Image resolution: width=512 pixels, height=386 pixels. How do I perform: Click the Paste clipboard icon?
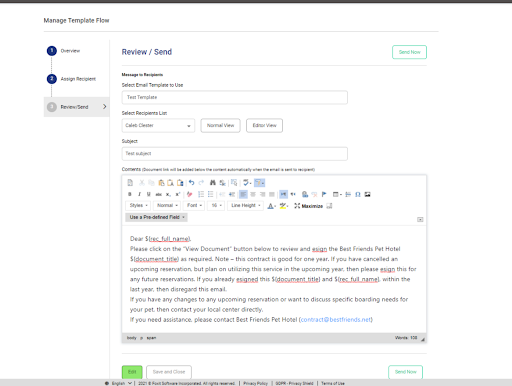click(x=161, y=183)
